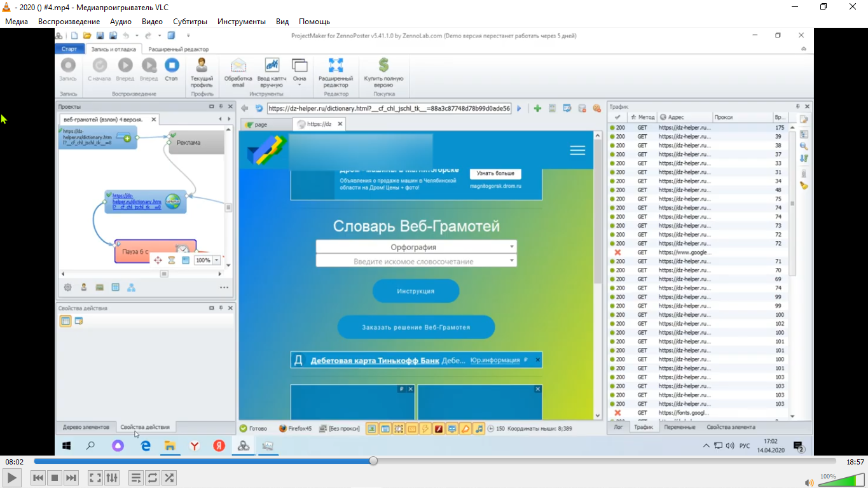Open the Инструменты menu
The height and width of the screenshot is (488, 868).
click(x=241, y=21)
